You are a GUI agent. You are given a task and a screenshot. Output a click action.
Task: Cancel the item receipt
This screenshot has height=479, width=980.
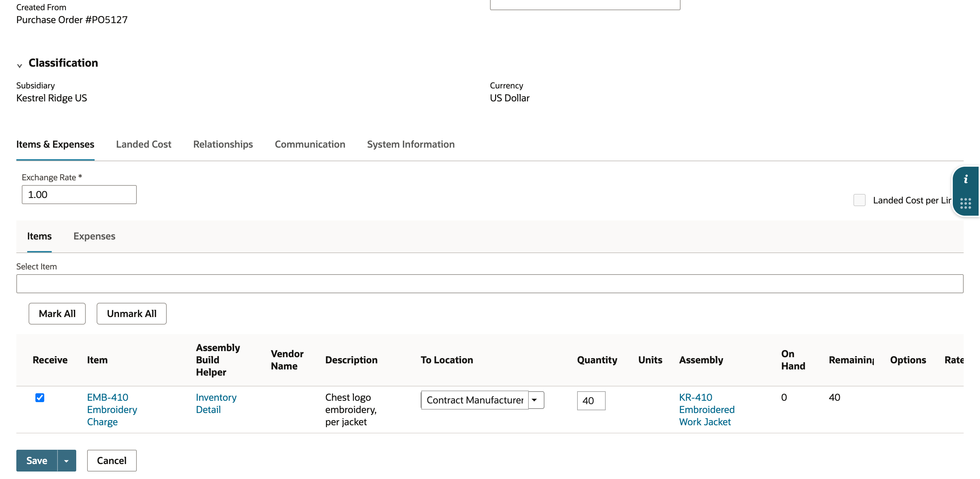112,461
